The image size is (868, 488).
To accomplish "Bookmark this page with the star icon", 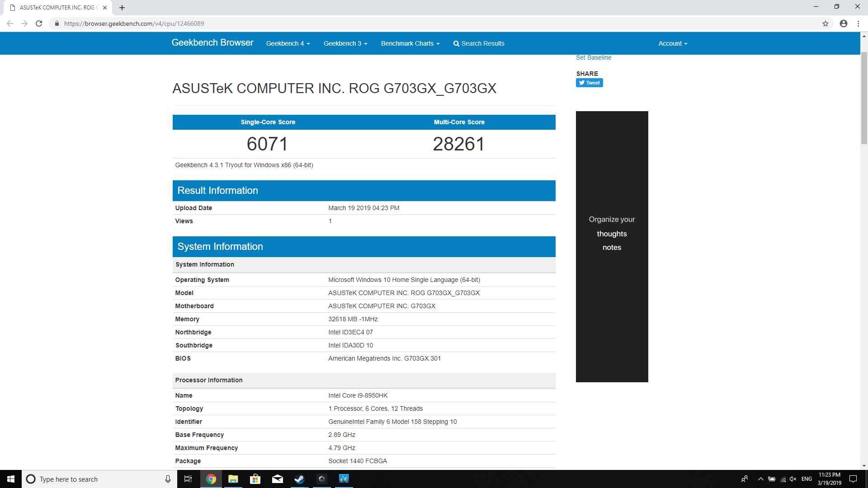I will point(826,23).
